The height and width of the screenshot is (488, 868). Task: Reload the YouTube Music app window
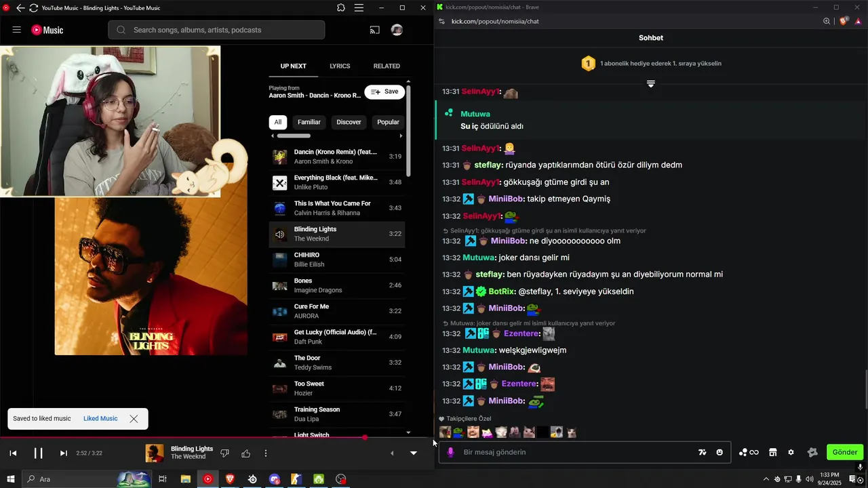(x=33, y=7)
